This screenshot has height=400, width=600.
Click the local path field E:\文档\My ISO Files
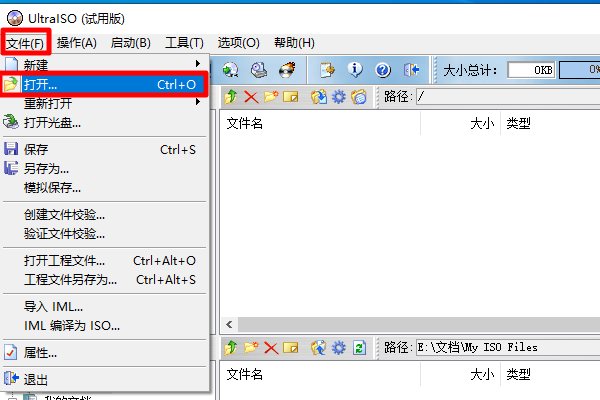point(508,348)
